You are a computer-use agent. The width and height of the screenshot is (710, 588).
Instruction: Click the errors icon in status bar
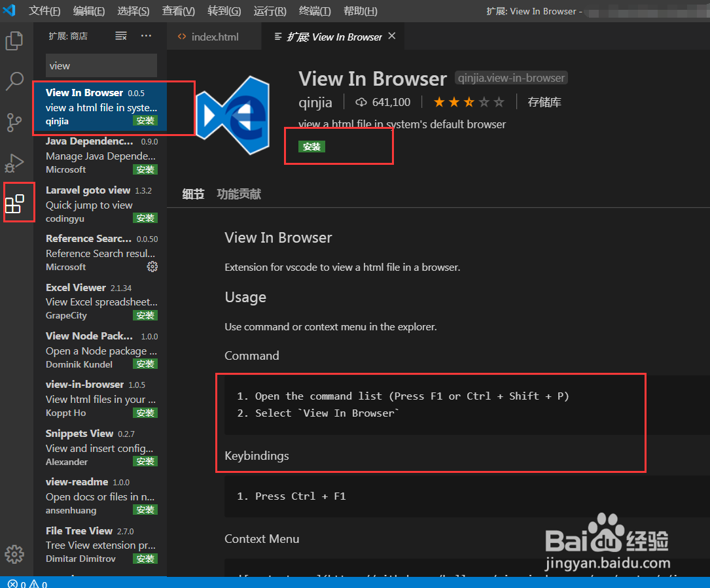(12, 584)
